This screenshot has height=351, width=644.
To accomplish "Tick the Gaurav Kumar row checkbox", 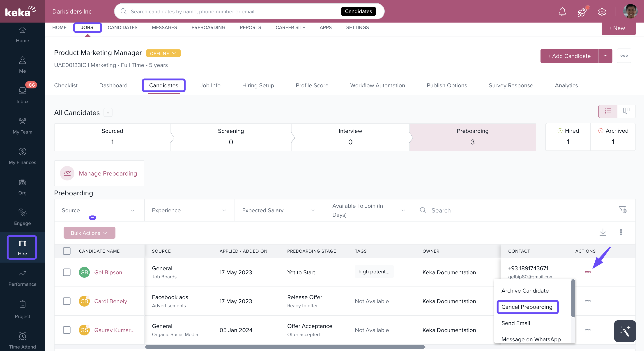I will (x=67, y=330).
